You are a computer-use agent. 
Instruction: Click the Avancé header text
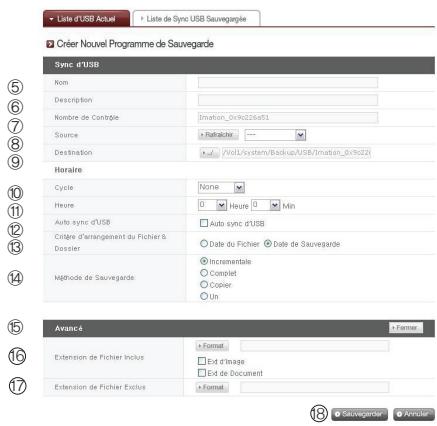pos(69,328)
